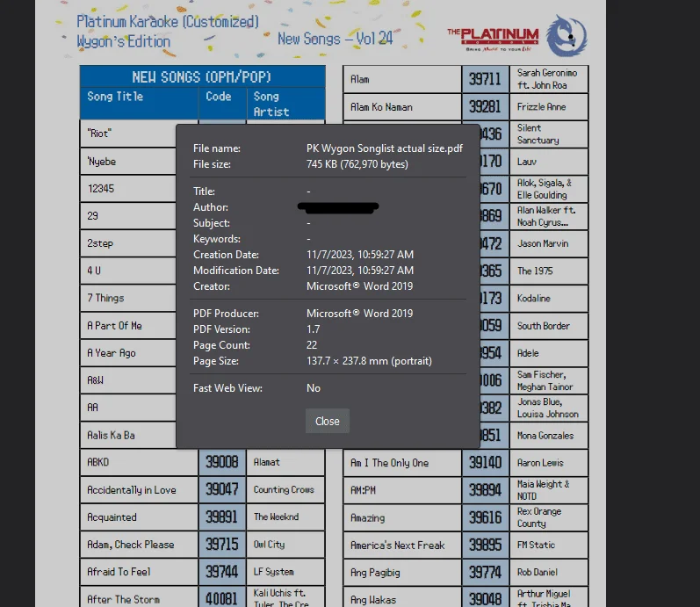Click the song title 'ABKD'
The height and width of the screenshot is (607, 700).
(x=98, y=462)
